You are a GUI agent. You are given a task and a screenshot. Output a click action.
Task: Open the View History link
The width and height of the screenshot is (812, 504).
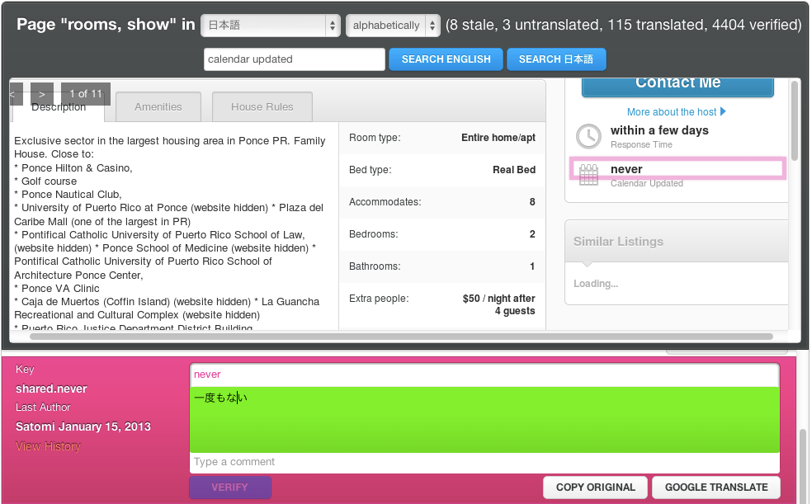(48, 446)
